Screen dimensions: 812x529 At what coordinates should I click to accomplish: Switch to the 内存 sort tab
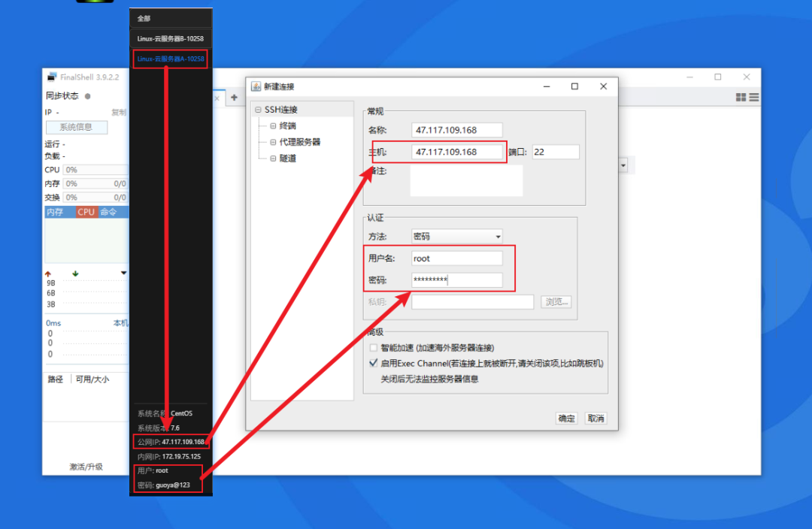[54, 212]
